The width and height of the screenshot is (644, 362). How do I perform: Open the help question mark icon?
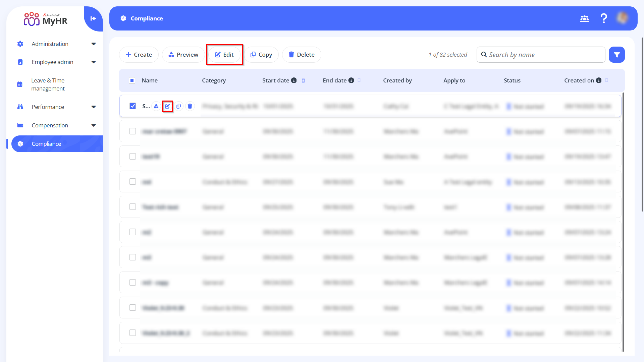pos(604,18)
